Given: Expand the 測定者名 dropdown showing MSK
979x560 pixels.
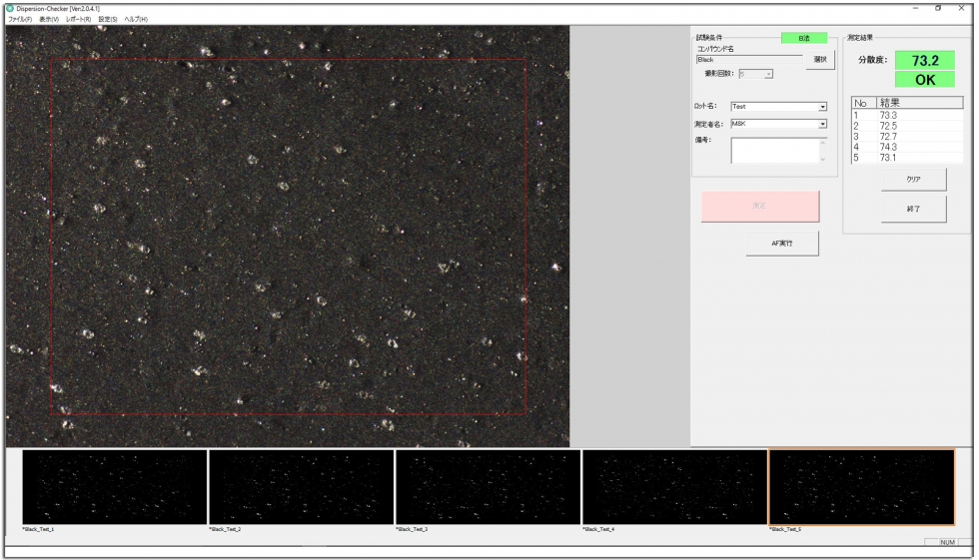Looking at the screenshot, I should (823, 124).
